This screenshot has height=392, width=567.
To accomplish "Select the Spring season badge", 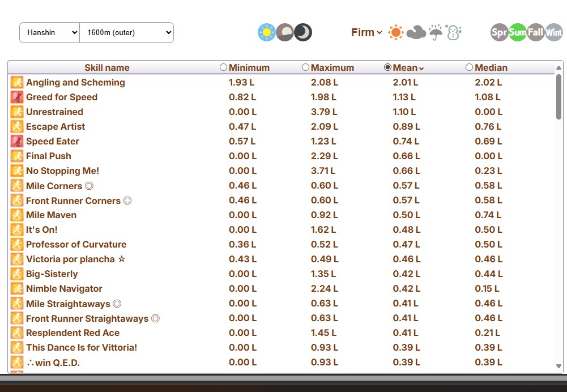I will (500, 32).
